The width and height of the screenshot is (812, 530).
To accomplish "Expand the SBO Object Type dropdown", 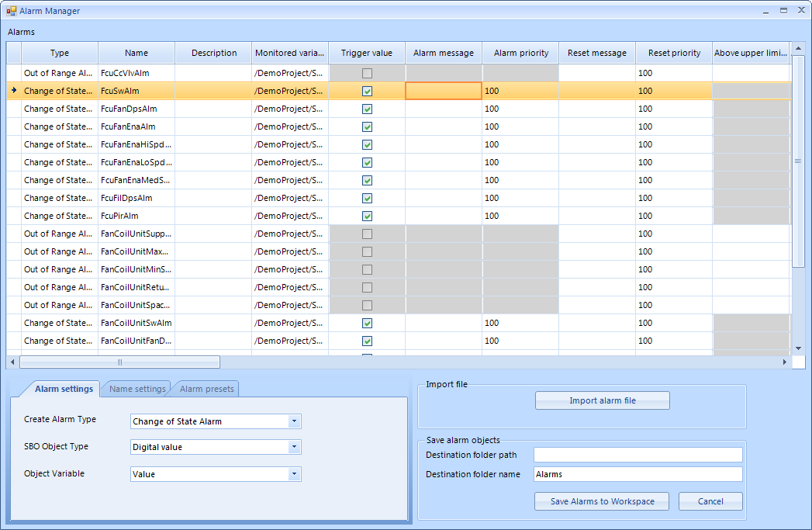I will tap(294, 447).
